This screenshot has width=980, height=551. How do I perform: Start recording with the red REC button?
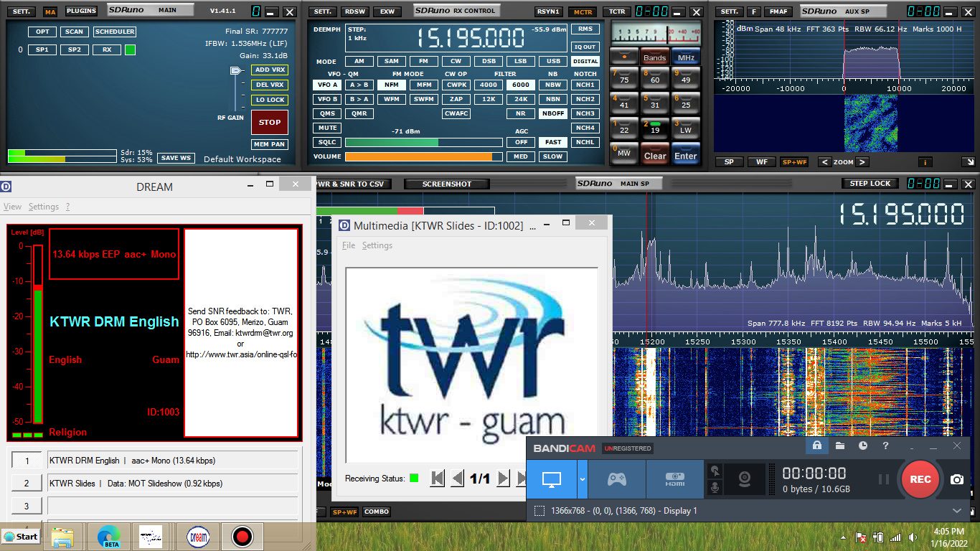pos(920,479)
